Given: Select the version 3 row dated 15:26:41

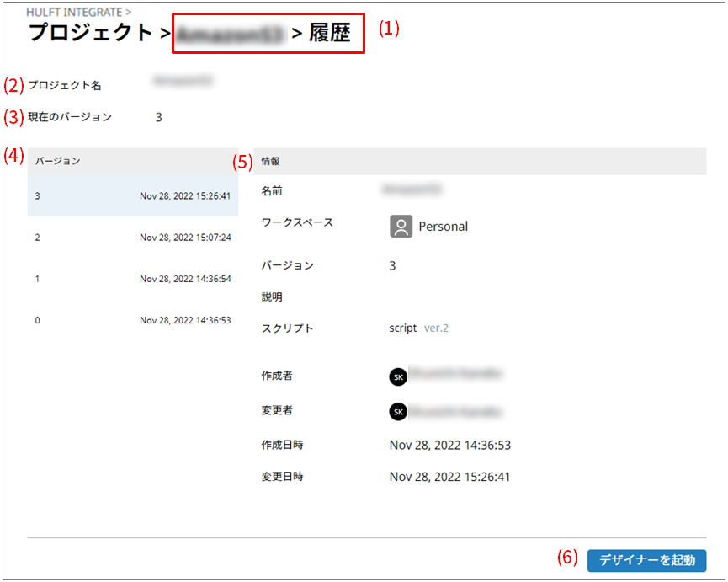Looking at the screenshot, I should [133, 196].
